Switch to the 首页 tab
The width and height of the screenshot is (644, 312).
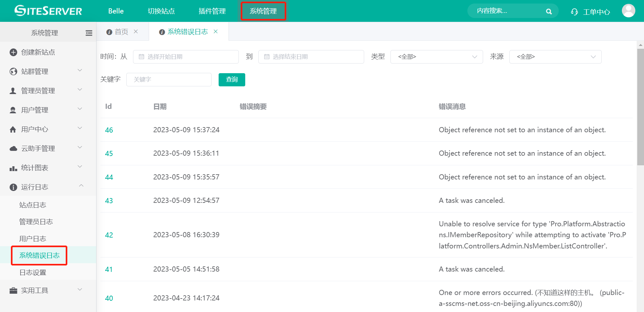121,31
